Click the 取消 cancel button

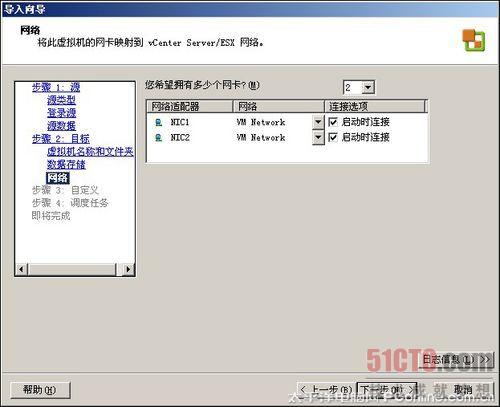(x=463, y=389)
